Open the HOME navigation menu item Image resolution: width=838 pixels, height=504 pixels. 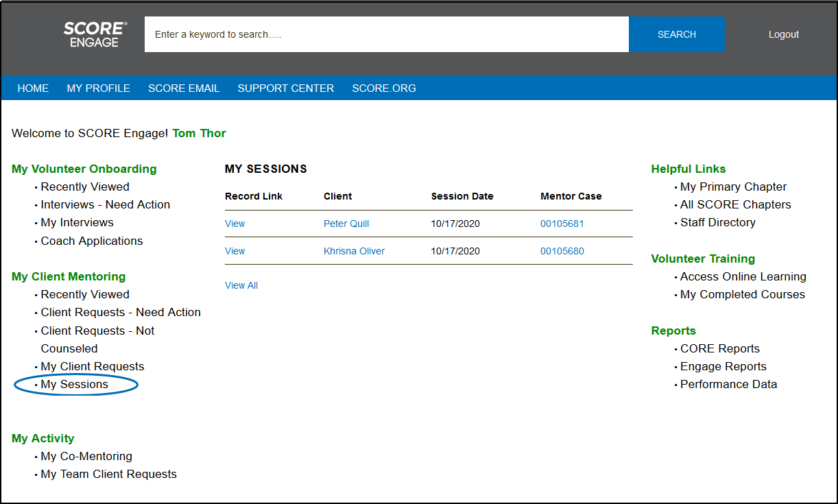pyautogui.click(x=33, y=88)
